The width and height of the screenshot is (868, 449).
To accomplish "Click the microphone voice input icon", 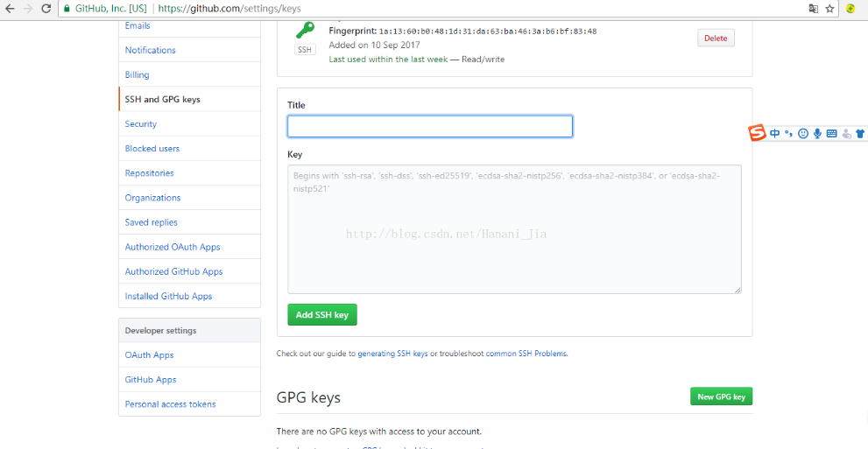I will pyautogui.click(x=817, y=133).
